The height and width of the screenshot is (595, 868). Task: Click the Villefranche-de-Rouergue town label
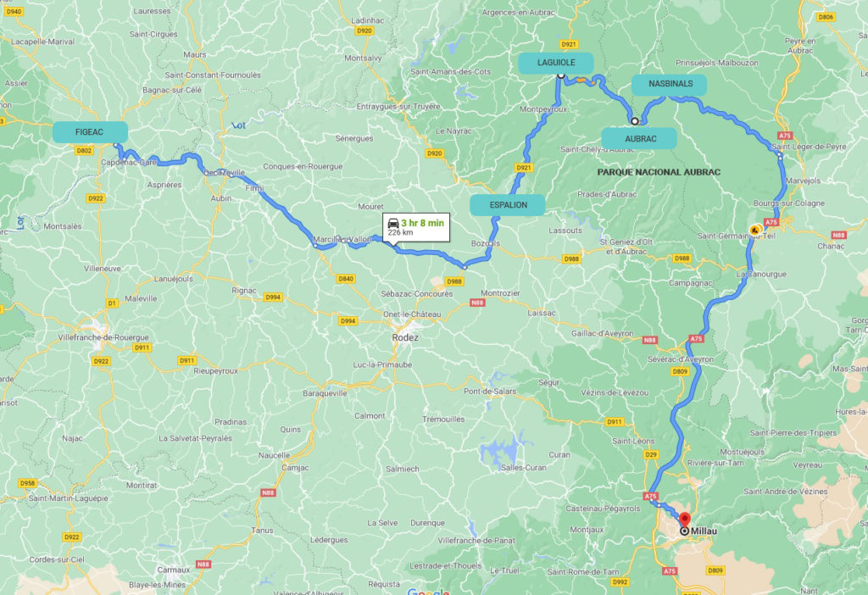[x=103, y=337]
